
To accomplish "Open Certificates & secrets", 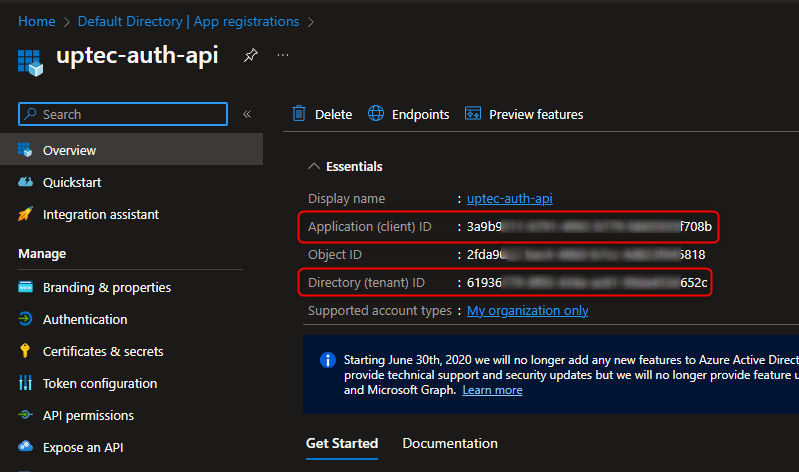I will (x=102, y=351).
